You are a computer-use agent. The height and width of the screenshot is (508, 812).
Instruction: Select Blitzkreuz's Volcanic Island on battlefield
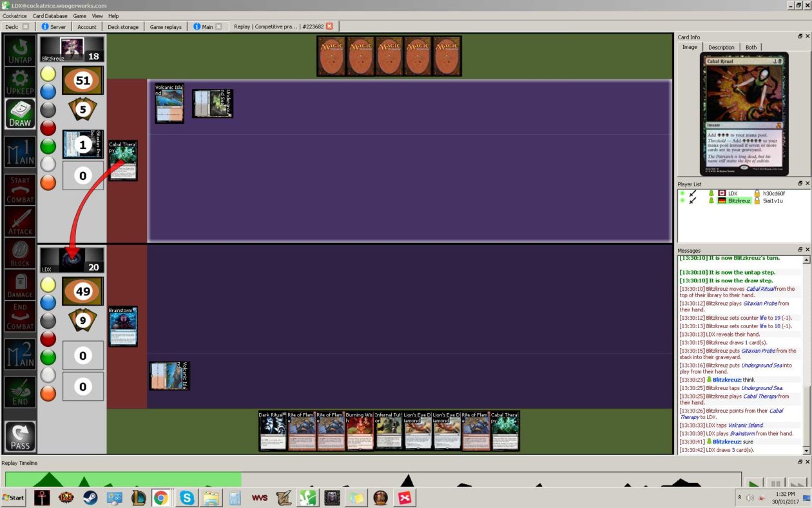point(169,103)
